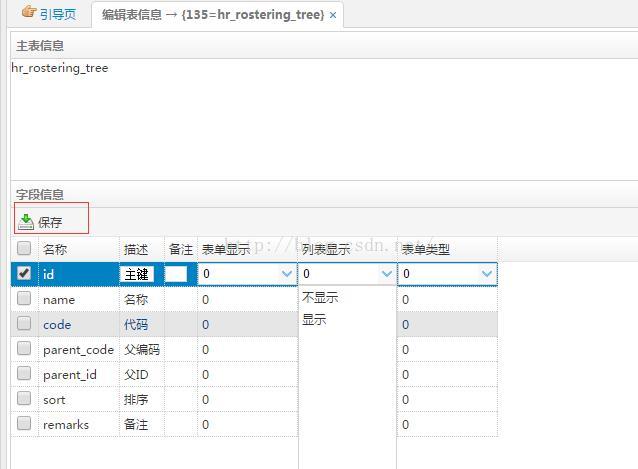Click the 父ID description cell

[x=142, y=374]
